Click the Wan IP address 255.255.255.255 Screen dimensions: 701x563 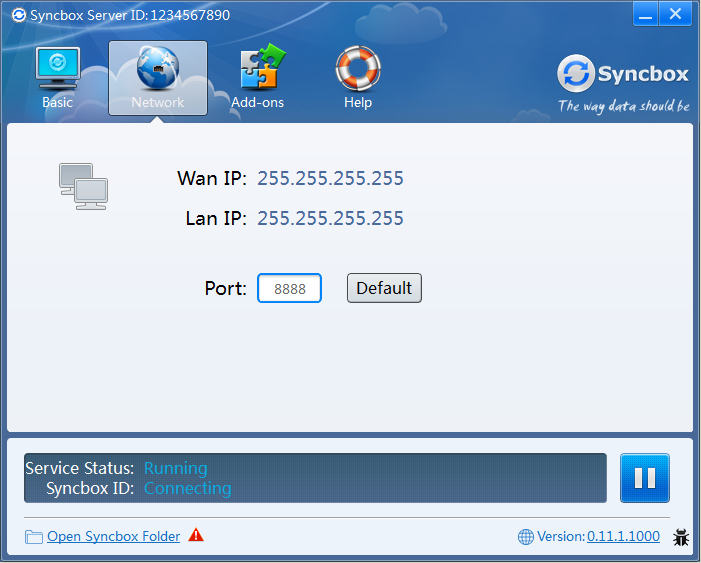point(330,178)
